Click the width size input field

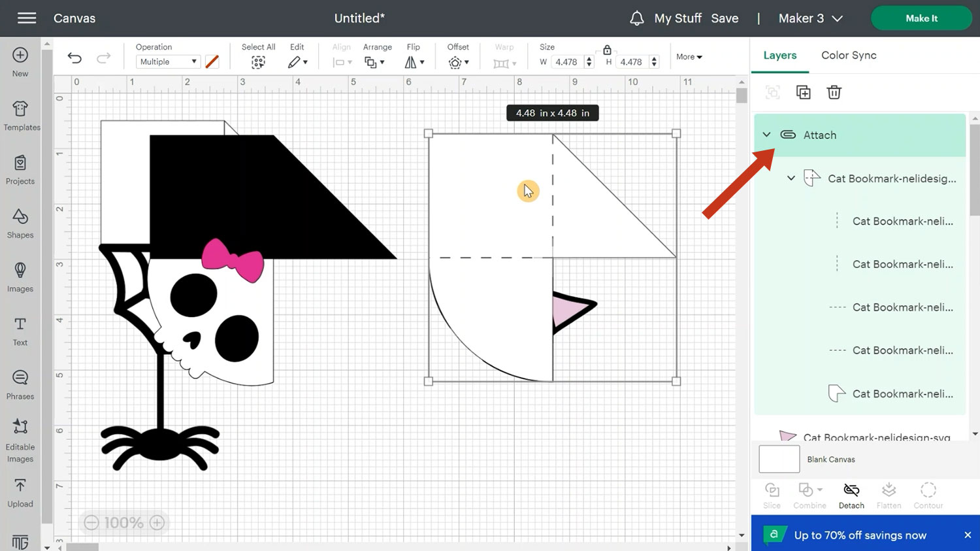(567, 62)
